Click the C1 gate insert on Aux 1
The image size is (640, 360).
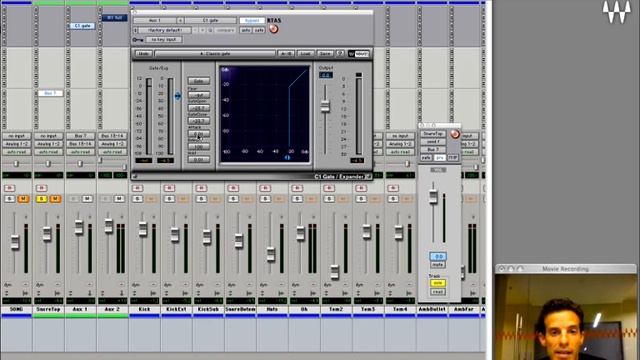click(x=82, y=26)
